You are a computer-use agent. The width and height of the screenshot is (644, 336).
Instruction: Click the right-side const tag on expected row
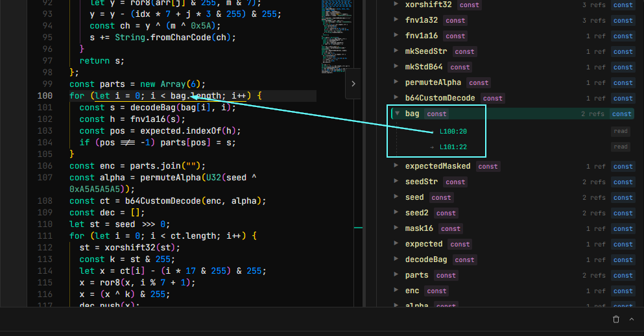click(623, 245)
